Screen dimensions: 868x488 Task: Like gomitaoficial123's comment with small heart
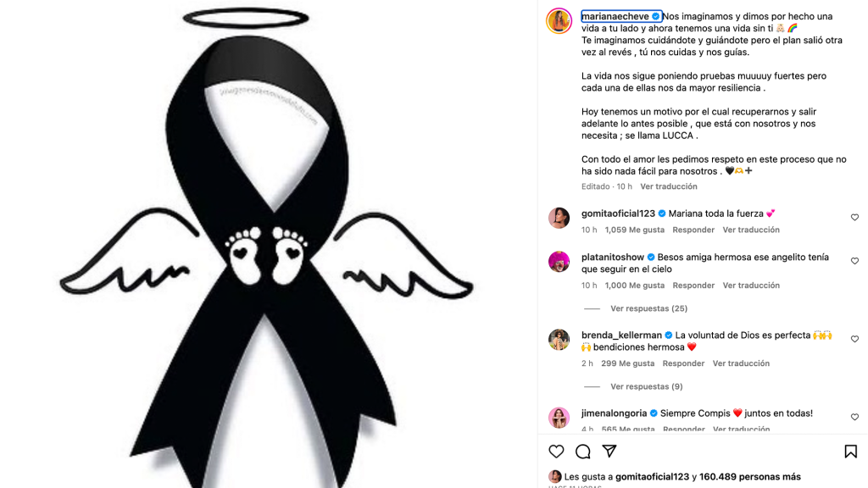[854, 218]
